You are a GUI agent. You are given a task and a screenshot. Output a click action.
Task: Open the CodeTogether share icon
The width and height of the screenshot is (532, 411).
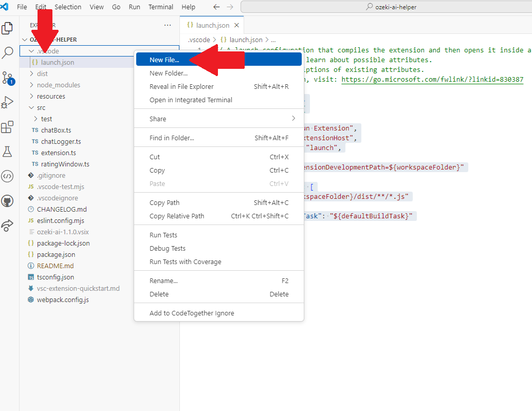(7, 226)
